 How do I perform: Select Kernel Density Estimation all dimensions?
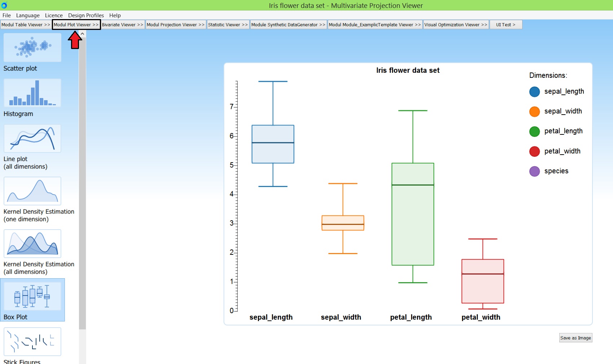click(32, 244)
